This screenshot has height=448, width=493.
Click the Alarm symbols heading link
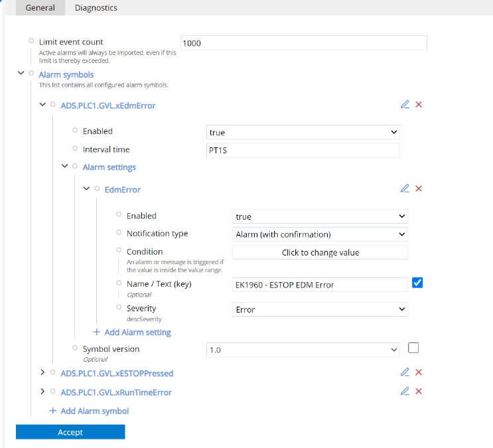(66, 74)
